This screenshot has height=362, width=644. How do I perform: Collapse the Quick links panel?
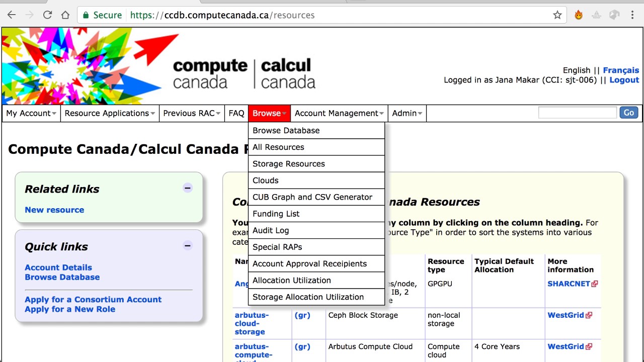click(188, 246)
